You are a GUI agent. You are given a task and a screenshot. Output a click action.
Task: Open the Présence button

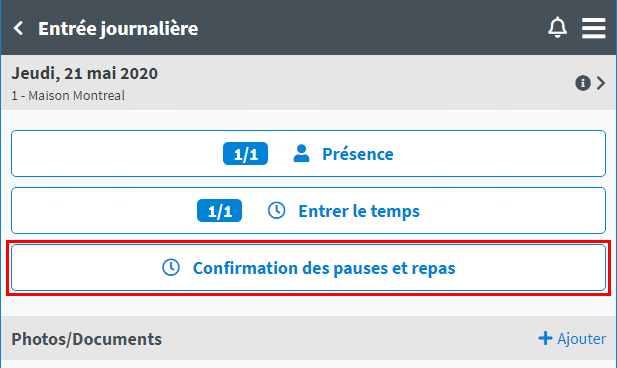click(x=308, y=153)
